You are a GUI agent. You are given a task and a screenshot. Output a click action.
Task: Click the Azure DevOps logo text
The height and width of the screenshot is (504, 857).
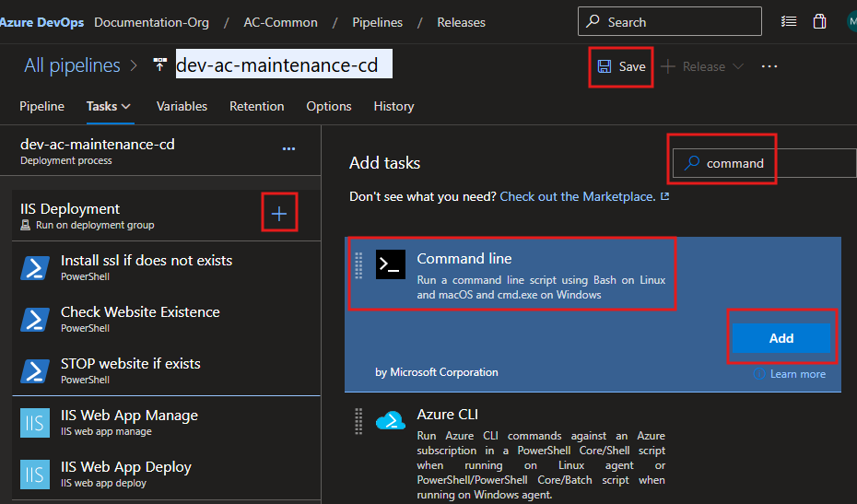(42, 22)
